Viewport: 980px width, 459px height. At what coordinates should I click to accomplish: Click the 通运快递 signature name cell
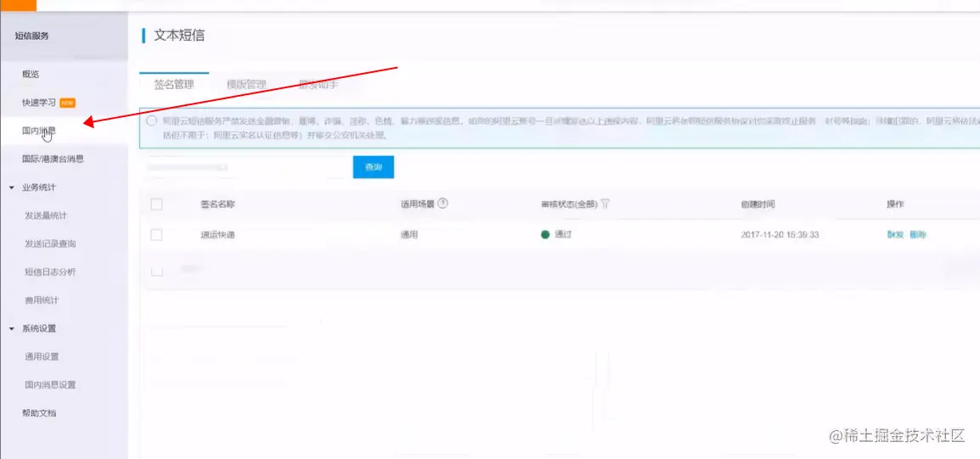217,235
